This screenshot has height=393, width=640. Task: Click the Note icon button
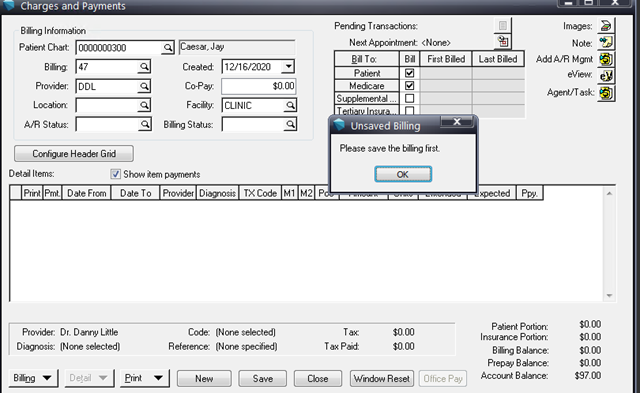(x=606, y=42)
